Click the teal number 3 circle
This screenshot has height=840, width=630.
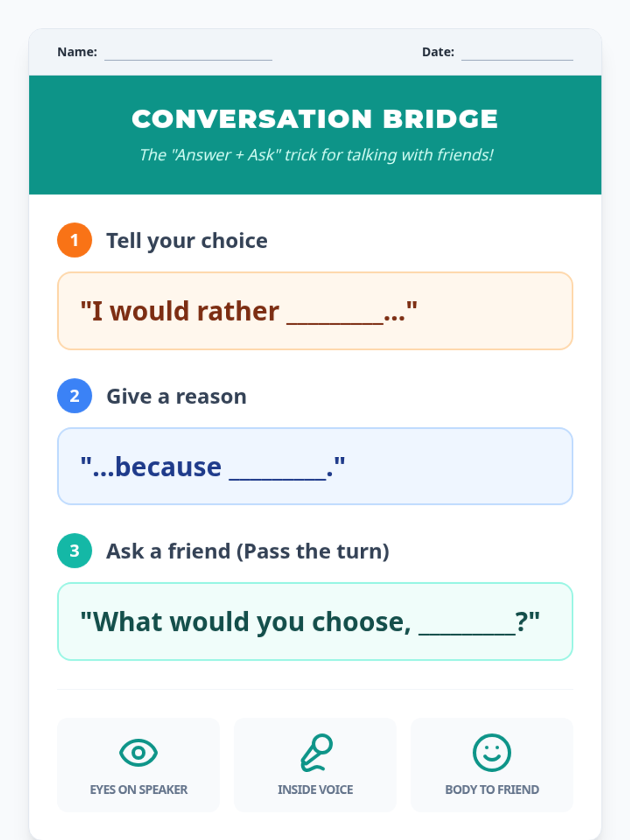tap(75, 551)
